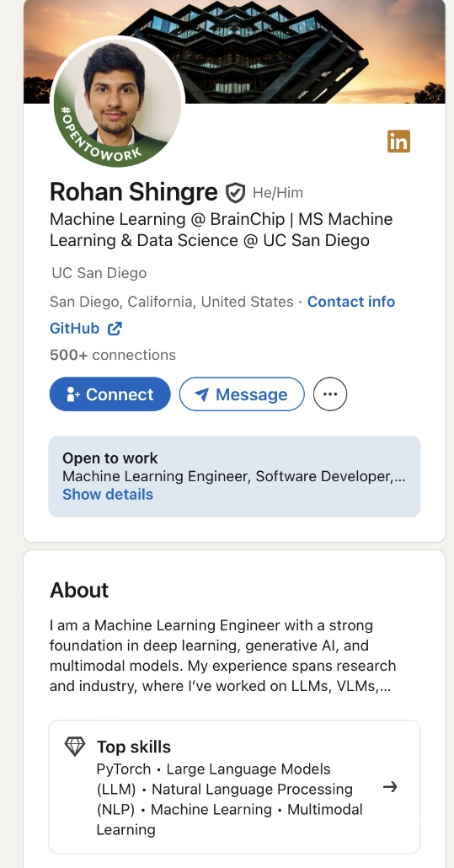Expand Open to work with Show details

107,495
